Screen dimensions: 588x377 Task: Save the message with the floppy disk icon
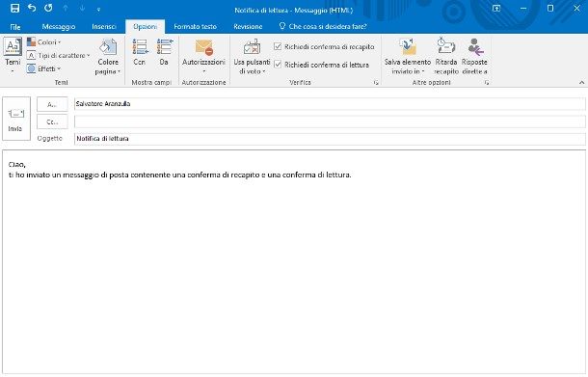14,9
